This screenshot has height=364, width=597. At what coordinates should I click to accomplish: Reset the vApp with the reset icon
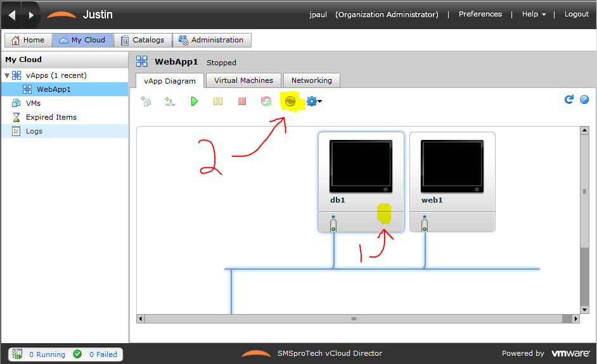pyautogui.click(x=266, y=101)
